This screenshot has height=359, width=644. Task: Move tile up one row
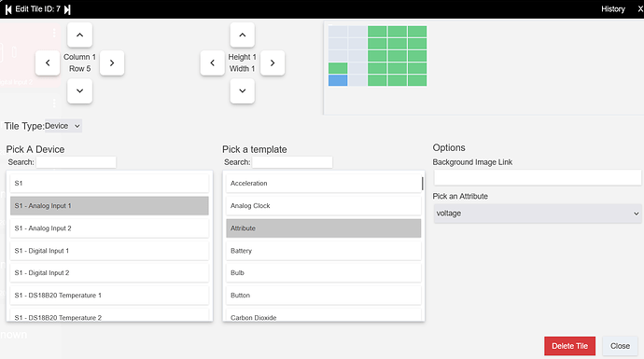[x=79, y=35]
